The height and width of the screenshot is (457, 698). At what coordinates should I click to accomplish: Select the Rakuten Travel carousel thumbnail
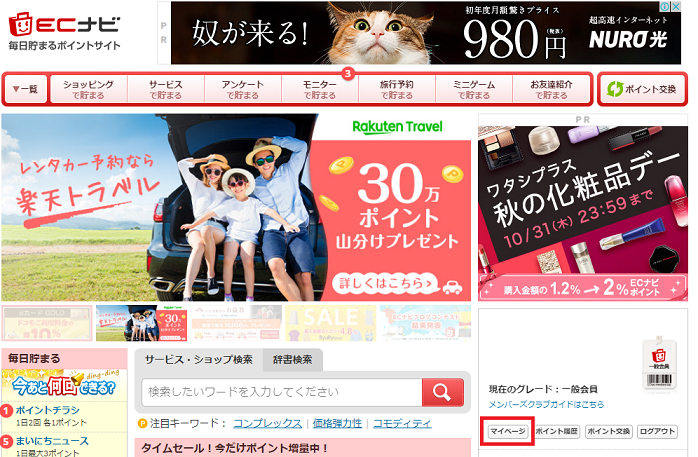142,324
